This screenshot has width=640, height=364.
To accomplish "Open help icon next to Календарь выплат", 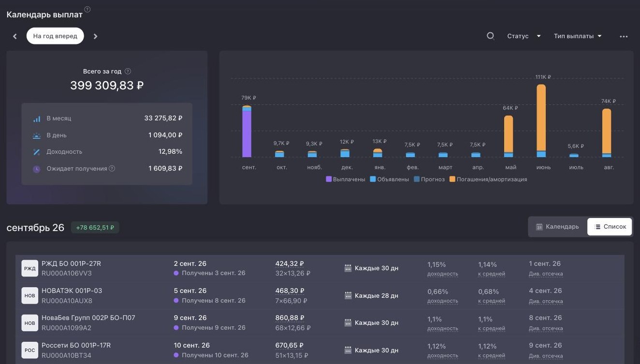I will (x=87, y=10).
